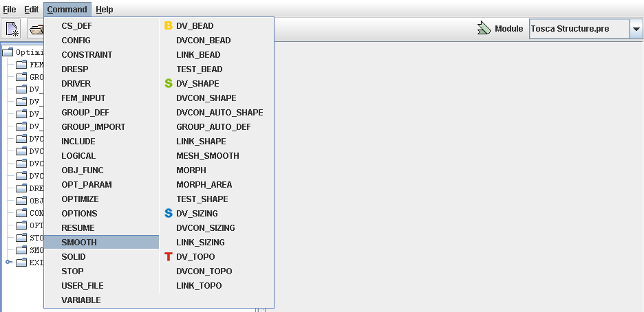Click the red T icon beside DV_TOPO
Viewport: 644px width, 312px height.
[x=169, y=257]
